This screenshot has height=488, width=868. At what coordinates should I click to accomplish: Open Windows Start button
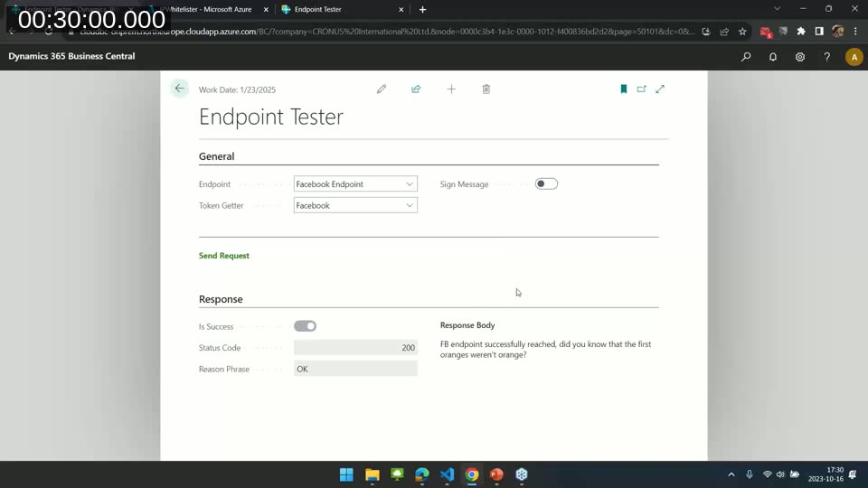(346, 474)
